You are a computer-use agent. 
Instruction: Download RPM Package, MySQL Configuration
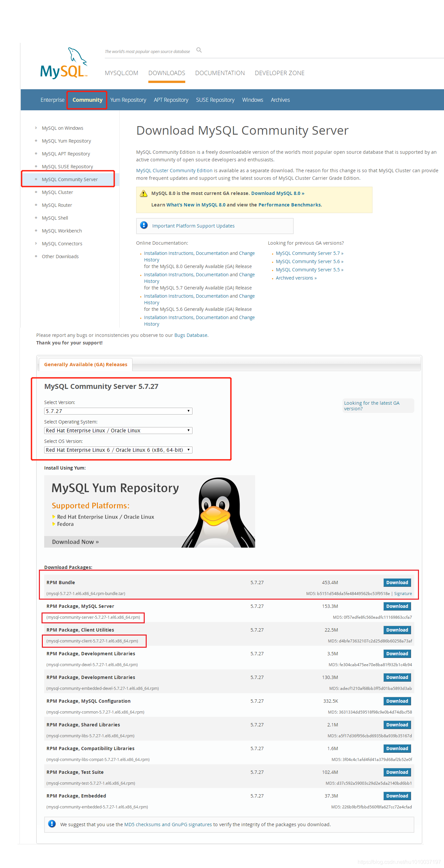click(x=397, y=701)
